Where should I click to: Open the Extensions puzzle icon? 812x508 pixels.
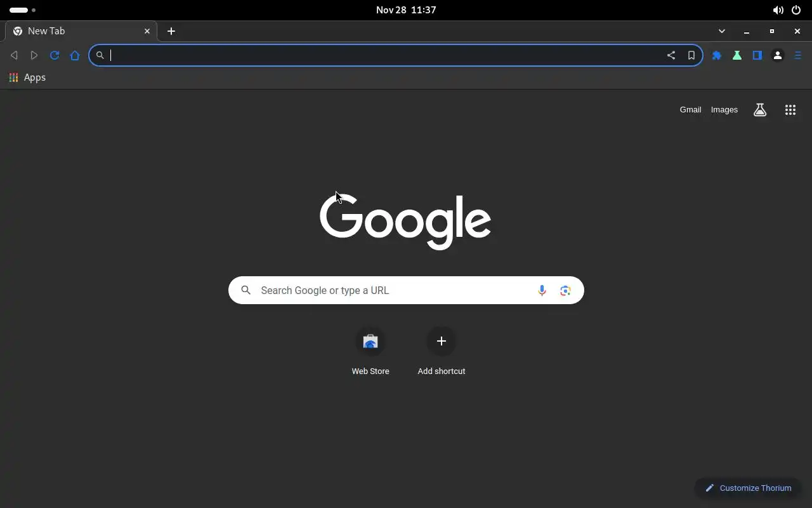point(717,55)
